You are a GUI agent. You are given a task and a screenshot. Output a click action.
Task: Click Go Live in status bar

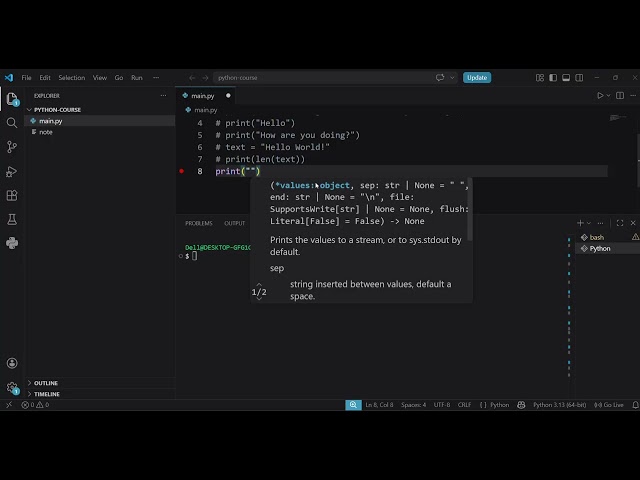pyautogui.click(x=609, y=405)
